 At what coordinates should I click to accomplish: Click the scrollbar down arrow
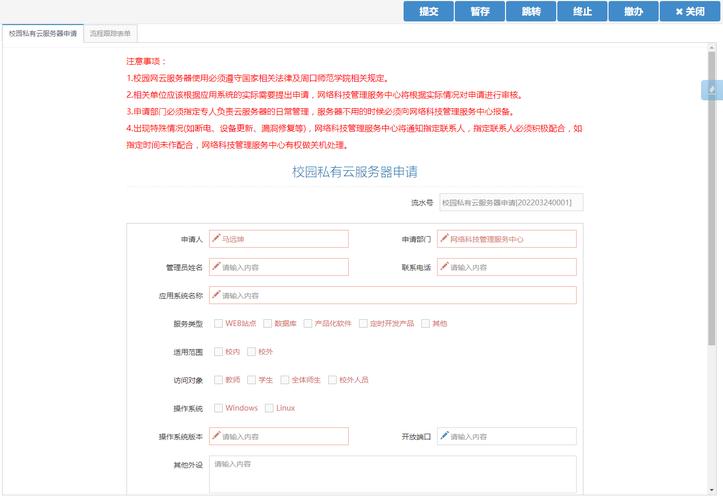pos(712,490)
